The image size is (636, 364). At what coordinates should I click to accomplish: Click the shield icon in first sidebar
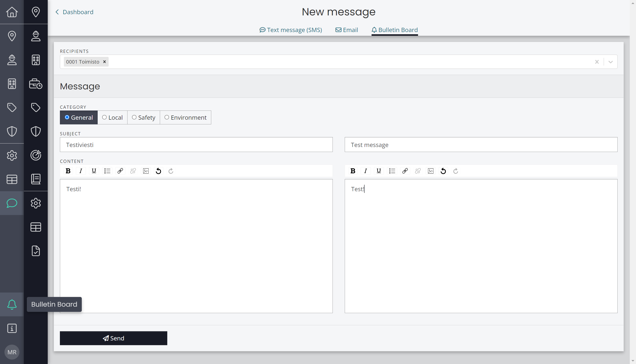click(12, 131)
